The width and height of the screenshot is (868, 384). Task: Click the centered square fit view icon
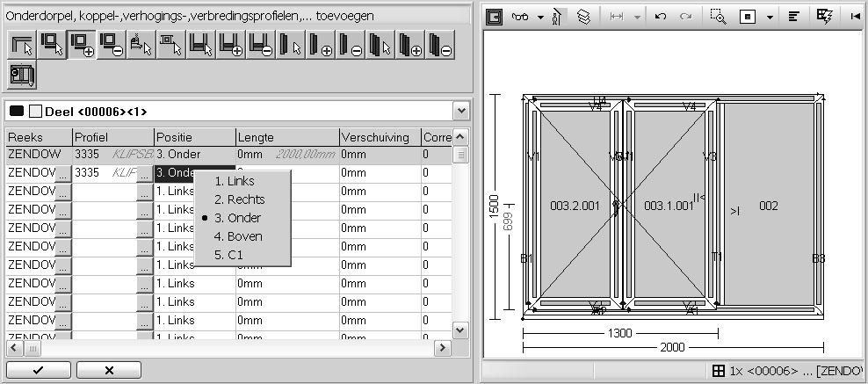(x=748, y=17)
